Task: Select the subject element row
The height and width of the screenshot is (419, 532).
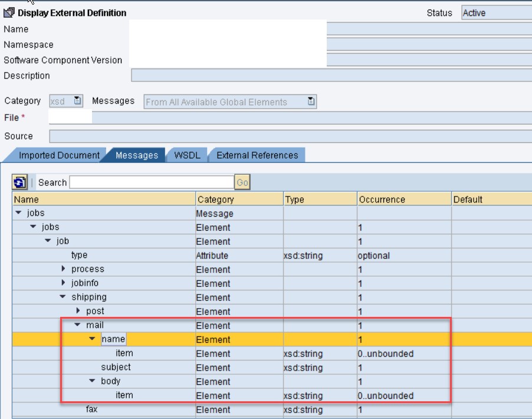Action: point(116,367)
